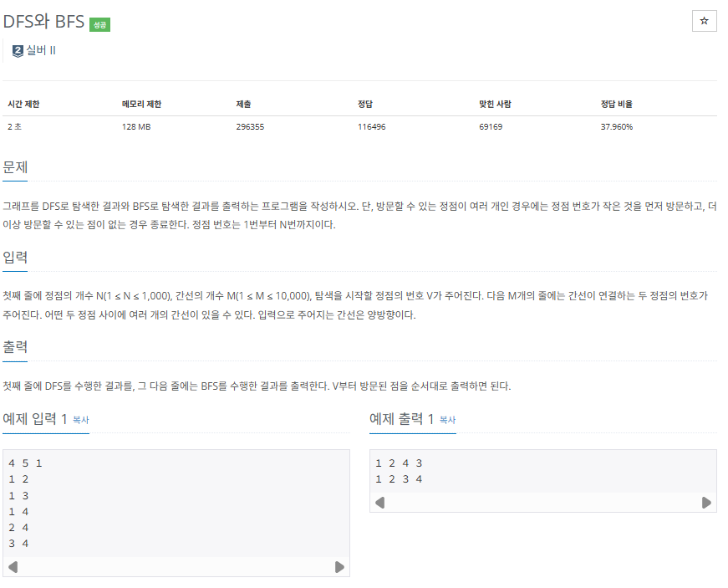Click the 37.960% ratio value
This screenshot has height=588, width=728.
tap(617, 127)
